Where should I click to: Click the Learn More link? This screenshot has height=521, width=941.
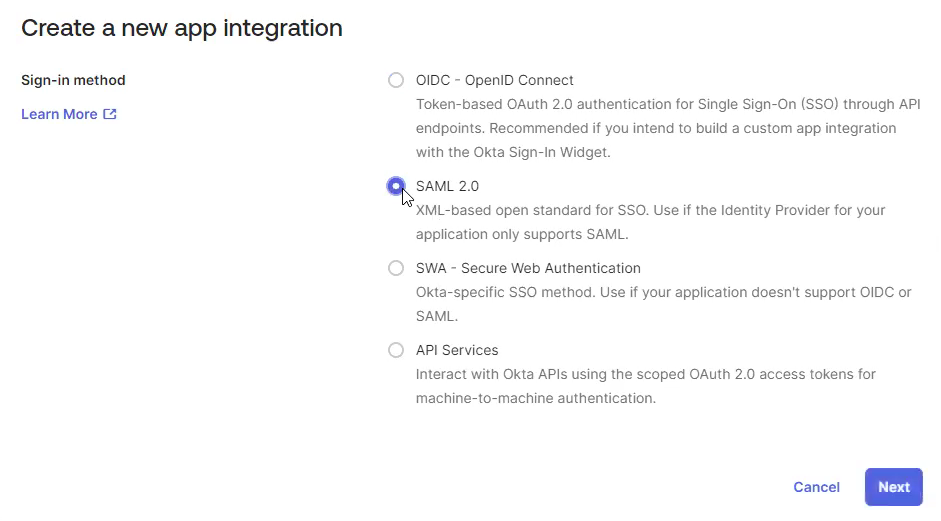59,114
